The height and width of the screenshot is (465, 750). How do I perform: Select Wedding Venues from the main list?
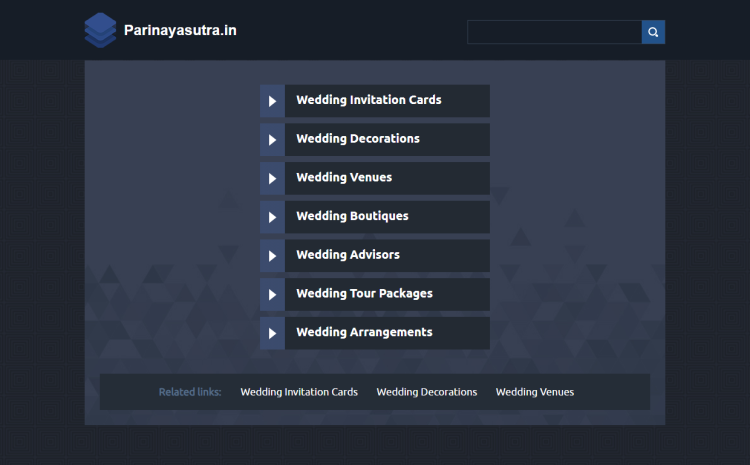point(344,178)
